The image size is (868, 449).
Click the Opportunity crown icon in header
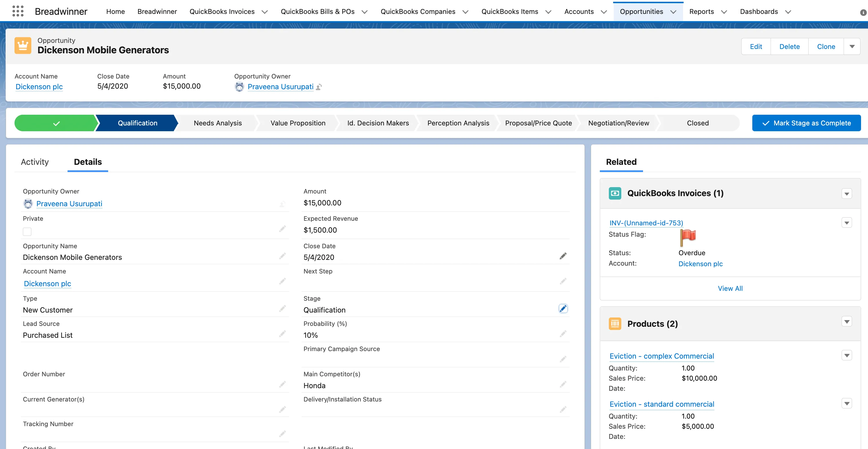tap(23, 45)
